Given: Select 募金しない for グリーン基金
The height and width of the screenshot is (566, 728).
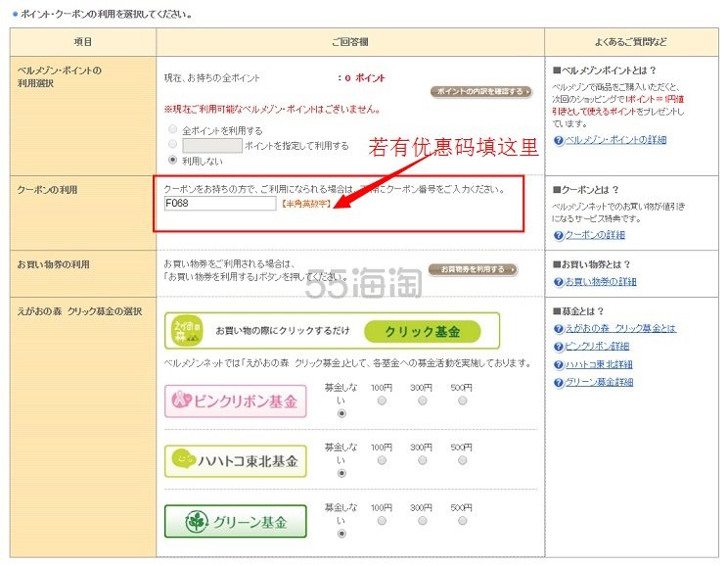Looking at the screenshot, I should [341, 534].
